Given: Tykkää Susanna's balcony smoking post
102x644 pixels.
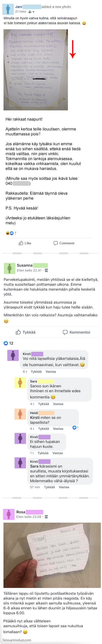Looking at the screenshot, I should pos(25,332).
